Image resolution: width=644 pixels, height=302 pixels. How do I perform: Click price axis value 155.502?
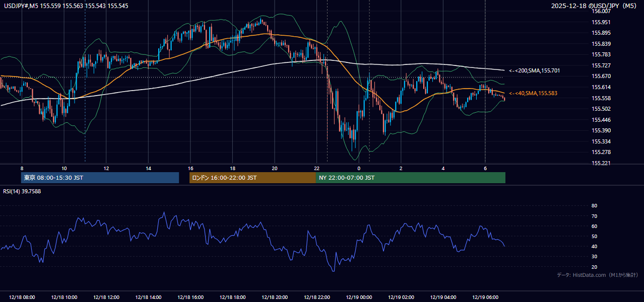coord(601,109)
